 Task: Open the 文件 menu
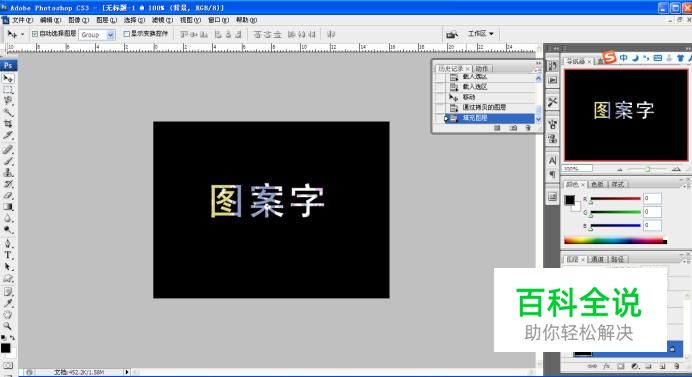[22, 20]
